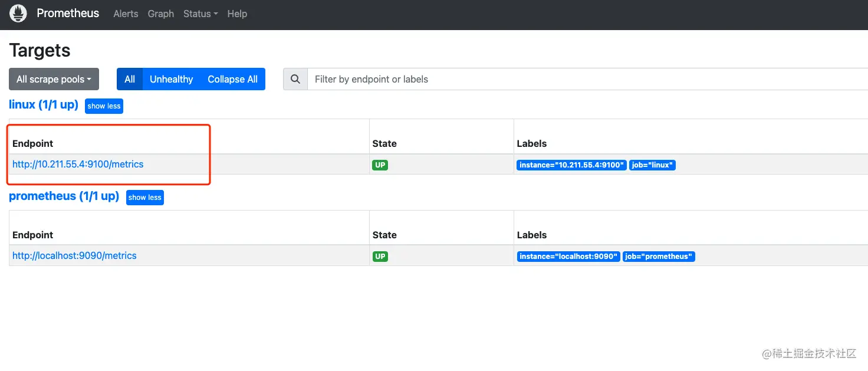The width and height of the screenshot is (868, 371).
Task: Open the Alerts page
Action: point(126,14)
